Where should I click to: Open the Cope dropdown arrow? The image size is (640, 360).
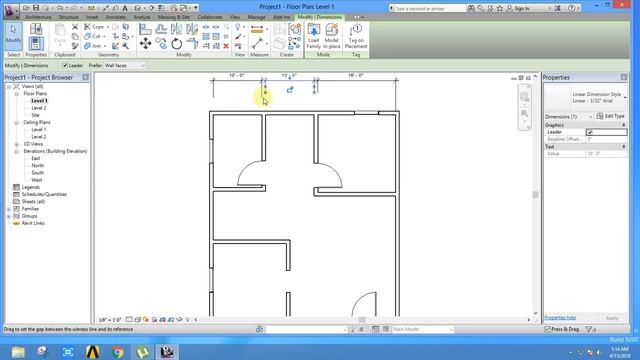pos(107,27)
